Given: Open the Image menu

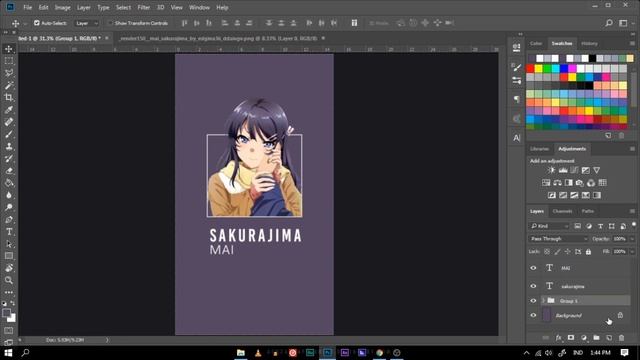Looking at the screenshot, I should pos(62,7).
